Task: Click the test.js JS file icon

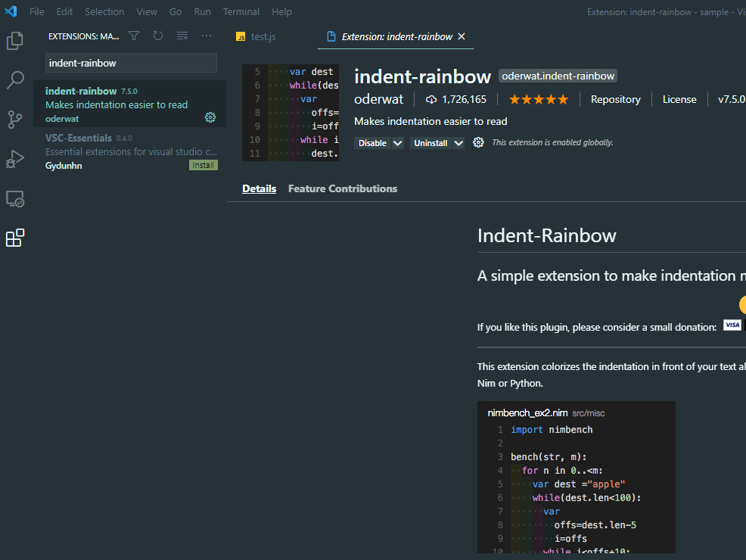Action: (x=241, y=36)
